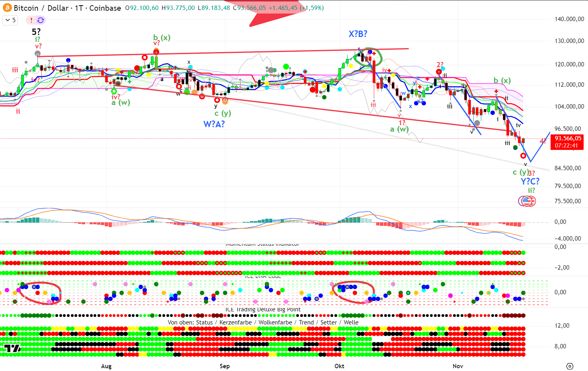Image resolution: width=588 pixels, height=371 pixels.
Task: Open the US flag economic event marker
Action: 527,201
